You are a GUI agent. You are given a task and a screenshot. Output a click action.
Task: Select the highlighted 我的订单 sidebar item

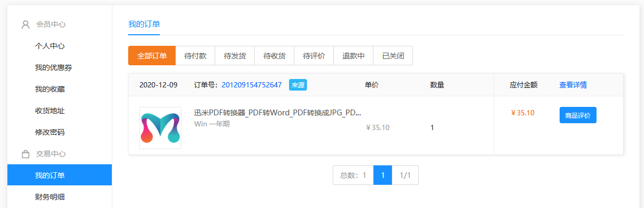(x=60, y=175)
